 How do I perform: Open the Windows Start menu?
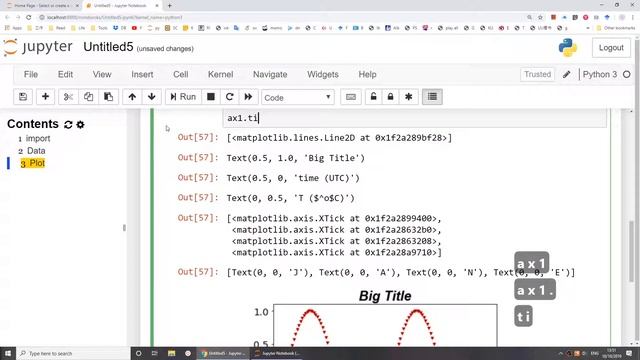pos(8,353)
